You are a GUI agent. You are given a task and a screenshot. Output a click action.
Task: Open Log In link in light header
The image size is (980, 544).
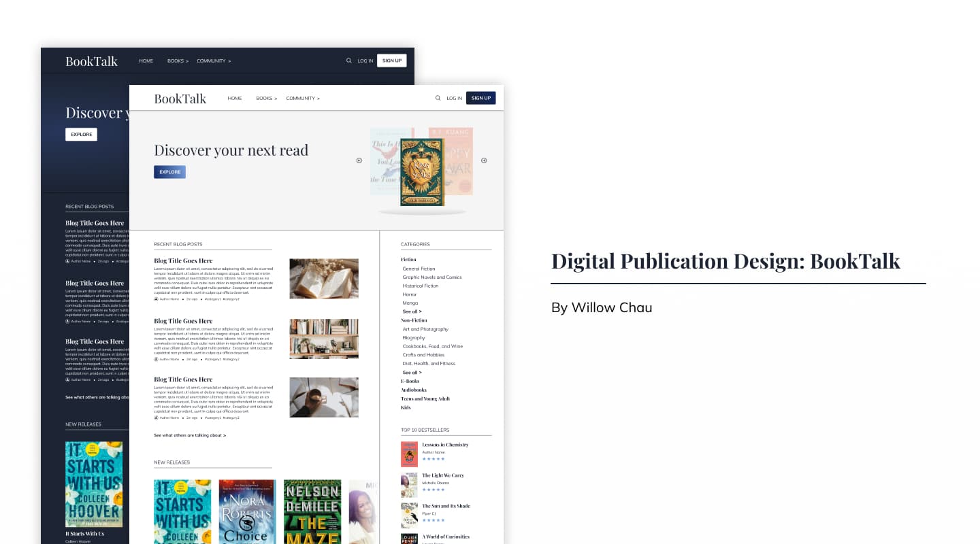(454, 99)
